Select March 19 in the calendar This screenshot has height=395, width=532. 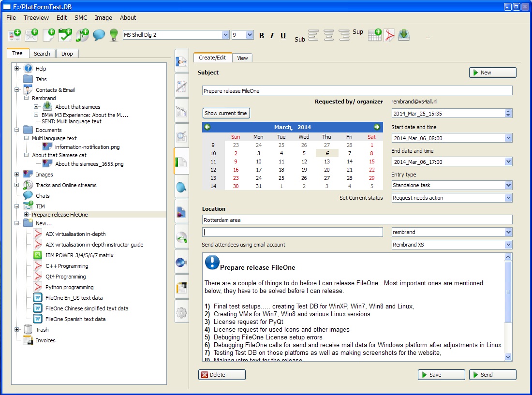pos(304,170)
